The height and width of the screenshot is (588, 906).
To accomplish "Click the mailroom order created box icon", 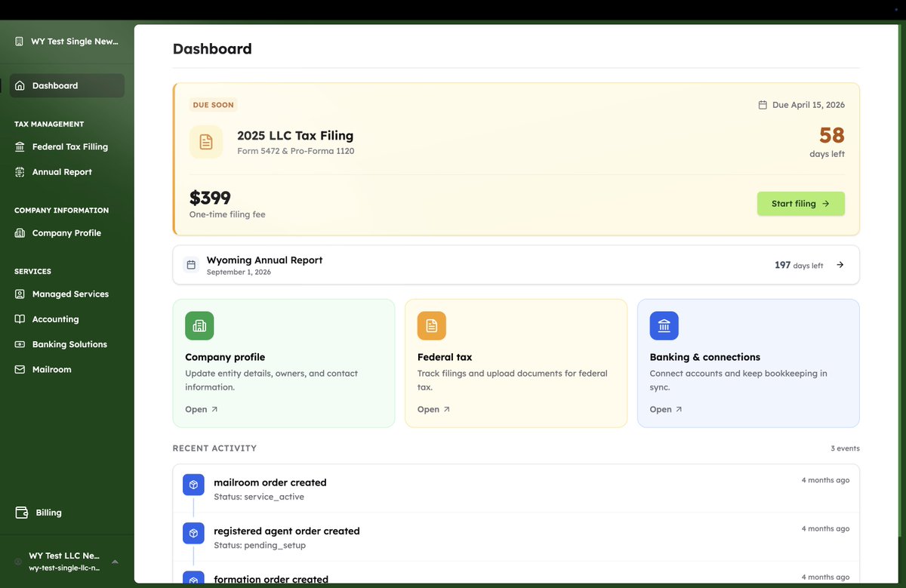I will (193, 485).
